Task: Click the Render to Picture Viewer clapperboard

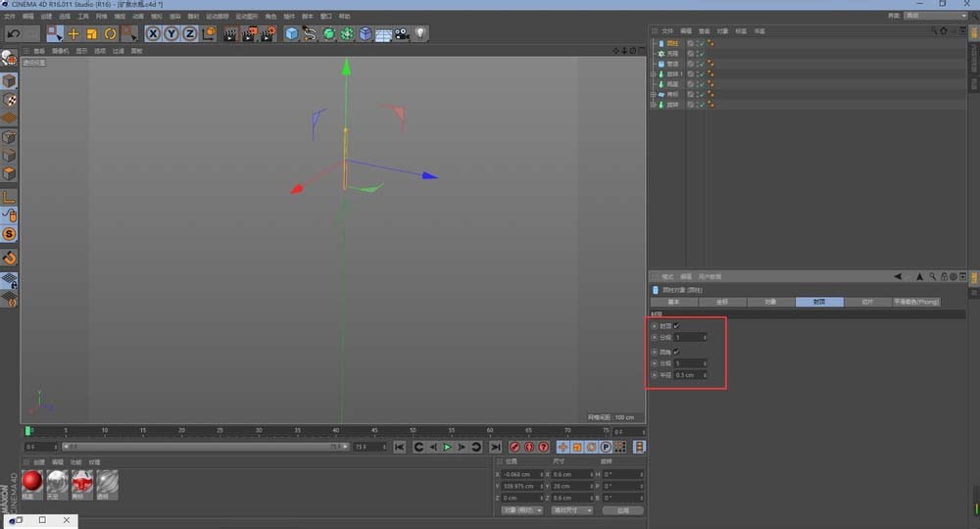Action: 248,33
